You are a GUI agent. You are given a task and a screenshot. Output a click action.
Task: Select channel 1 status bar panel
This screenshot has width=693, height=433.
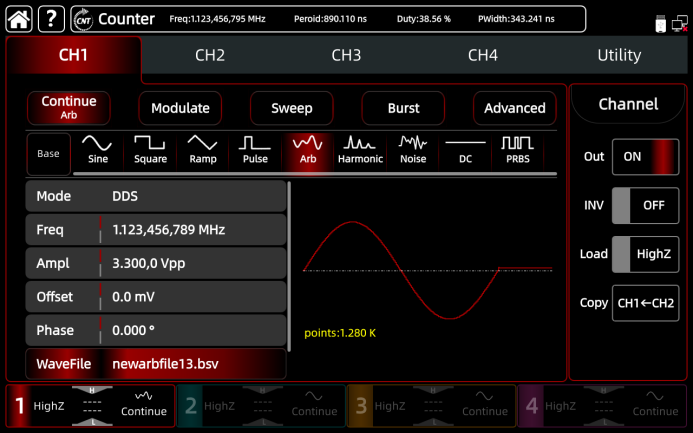pos(91,406)
